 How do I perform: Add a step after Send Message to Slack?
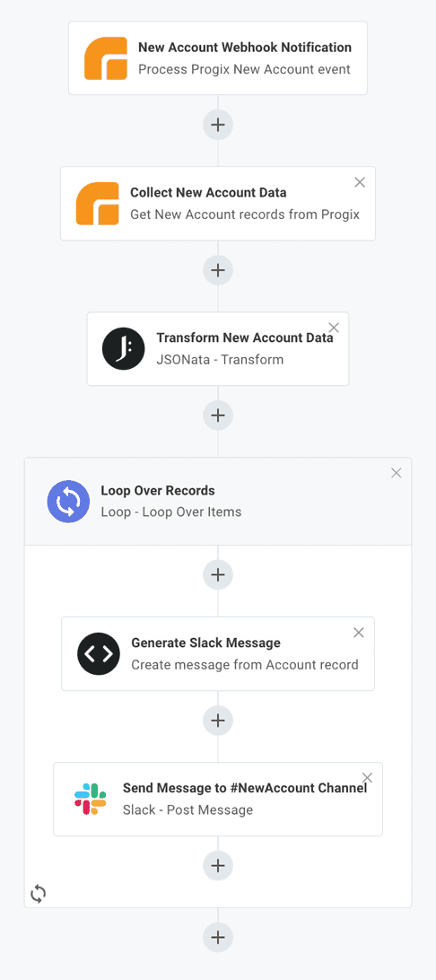[218, 866]
